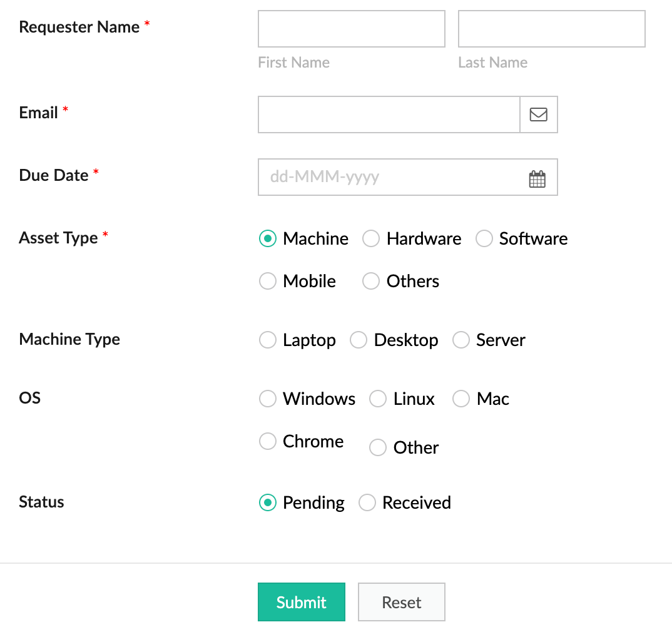Click the Due Date label text
This screenshot has height=637, width=672.
pyautogui.click(x=54, y=175)
